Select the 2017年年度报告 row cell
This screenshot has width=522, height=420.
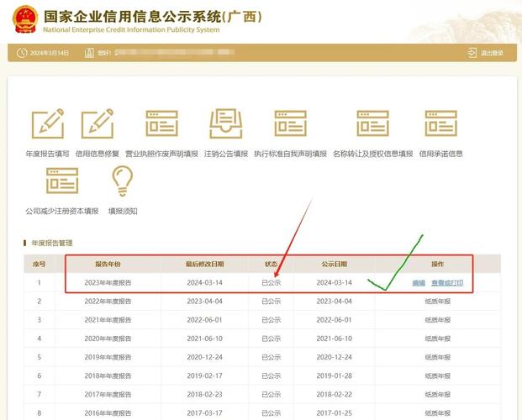point(108,395)
